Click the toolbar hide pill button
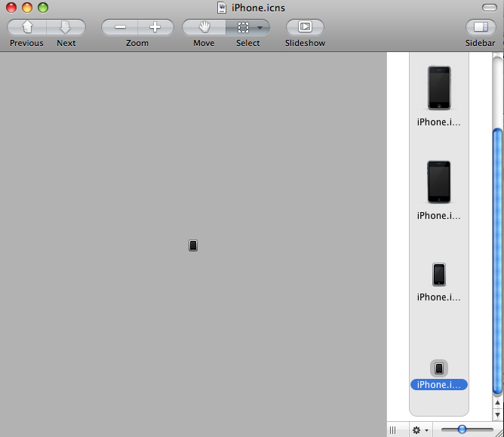 (490, 8)
